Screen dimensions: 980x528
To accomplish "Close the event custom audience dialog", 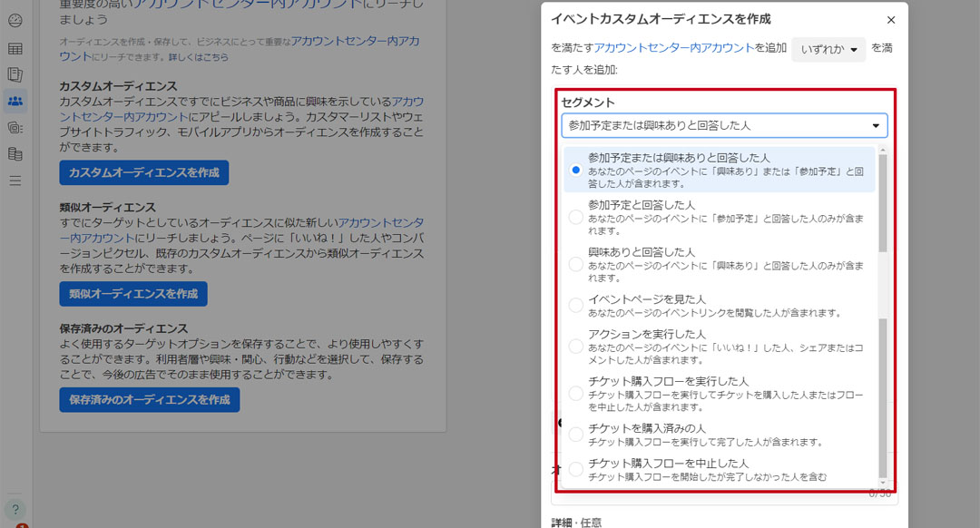I will [x=890, y=20].
